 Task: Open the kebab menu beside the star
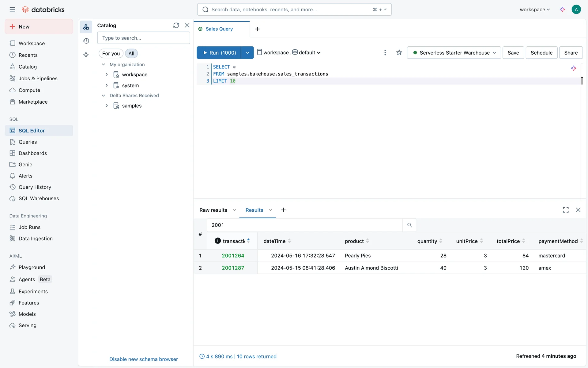[x=385, y=53]
